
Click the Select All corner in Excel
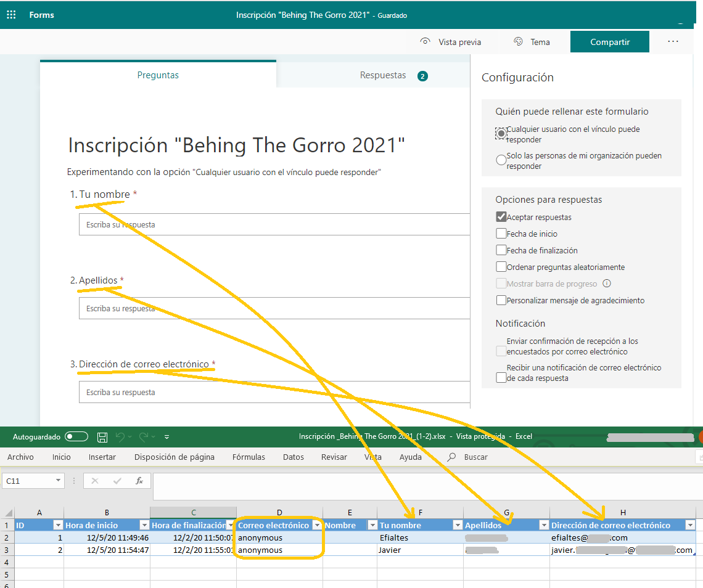pos(8,512)
